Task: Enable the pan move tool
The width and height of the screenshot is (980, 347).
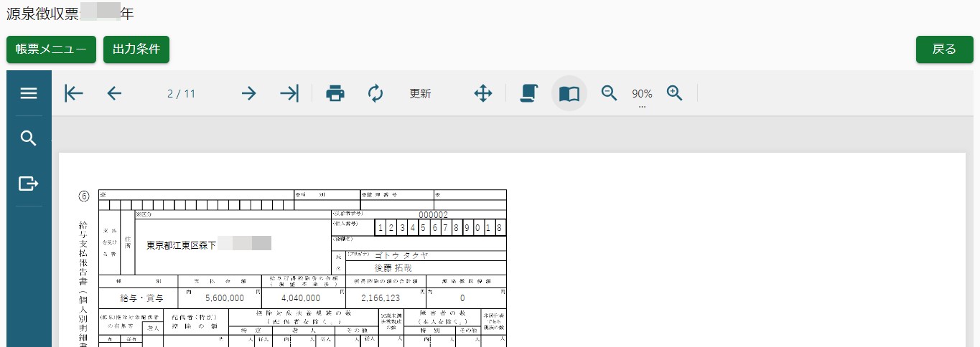Action: pos(483,93)
